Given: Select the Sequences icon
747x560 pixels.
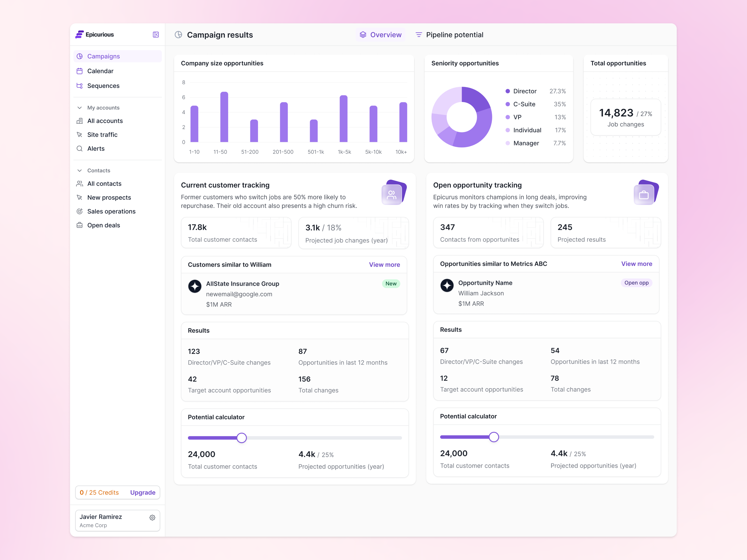Looking at the screenshot, I should click(x=80, y=86).
